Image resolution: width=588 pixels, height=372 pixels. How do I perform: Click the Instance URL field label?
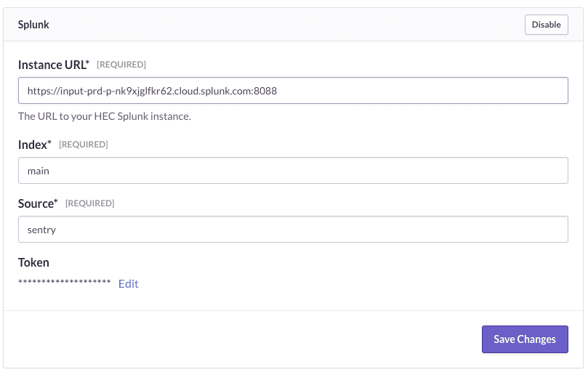(51, 65)
